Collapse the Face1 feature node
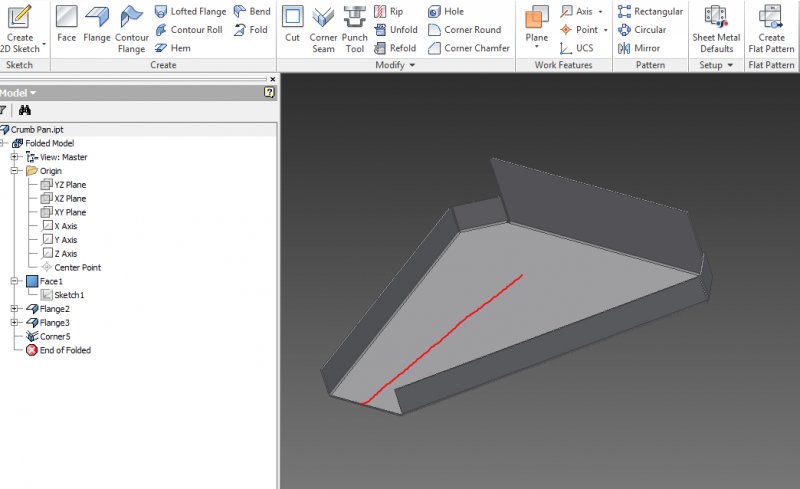Image resolution: width=800 pixels, height=489 pixels. click(15, 281)
